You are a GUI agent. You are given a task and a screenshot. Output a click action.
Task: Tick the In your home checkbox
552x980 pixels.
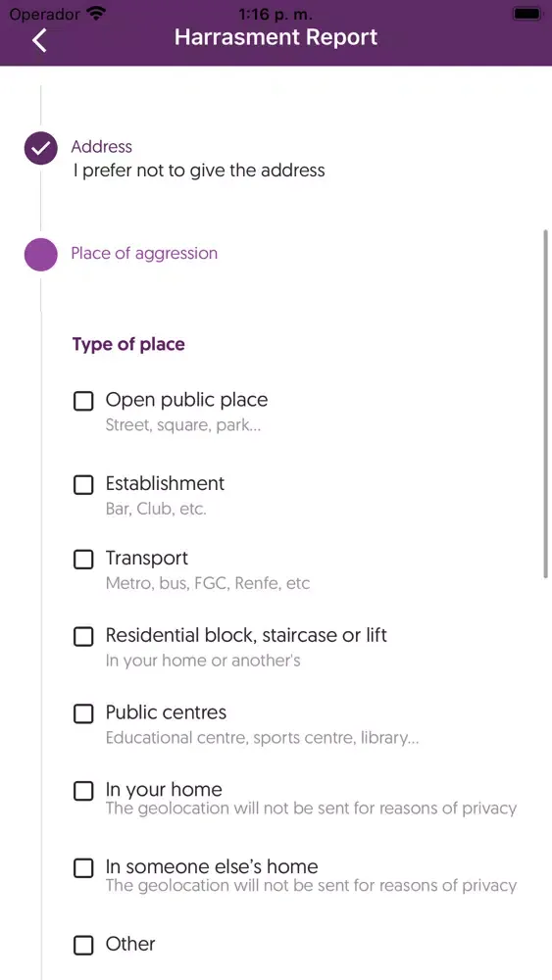(x=83, y=791)
